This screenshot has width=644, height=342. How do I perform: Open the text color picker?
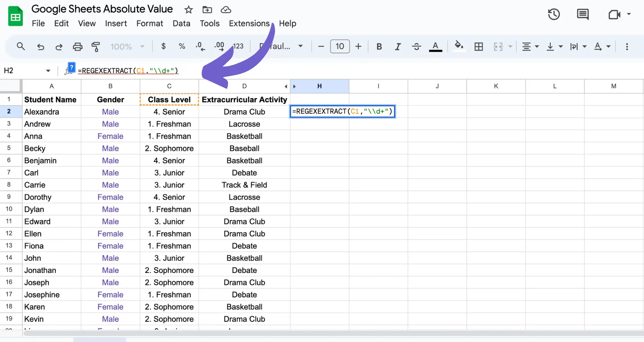[435, 47]
